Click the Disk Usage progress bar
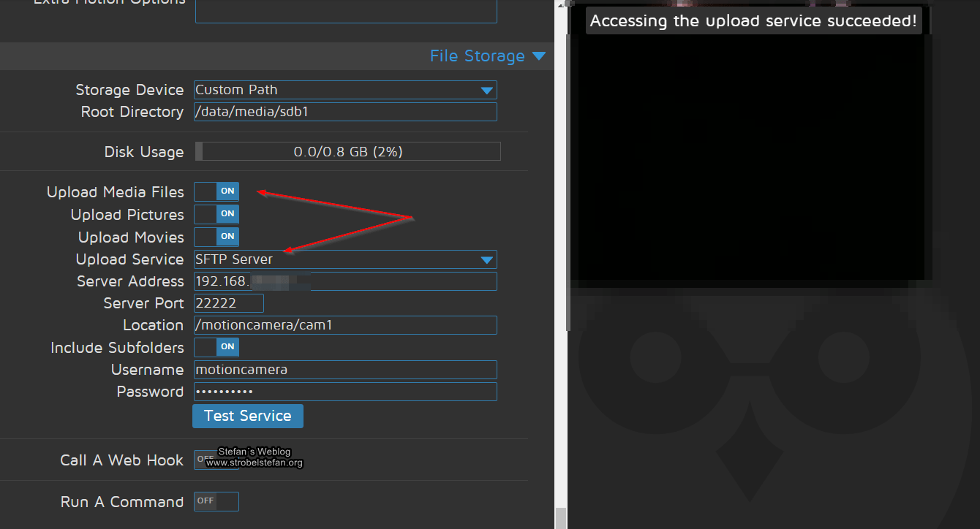Screen dimensions: 980x529 [348, 151]
